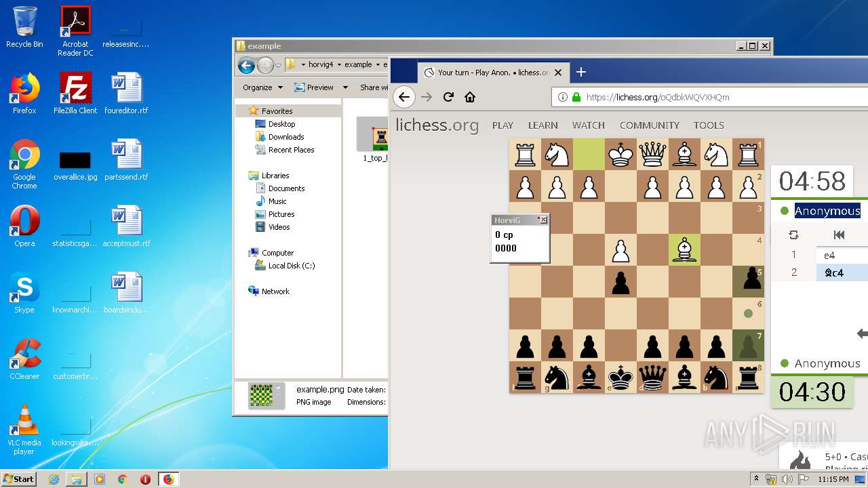Select the black pawn in the centre
The image size is (868, 488).
(620, 282)
